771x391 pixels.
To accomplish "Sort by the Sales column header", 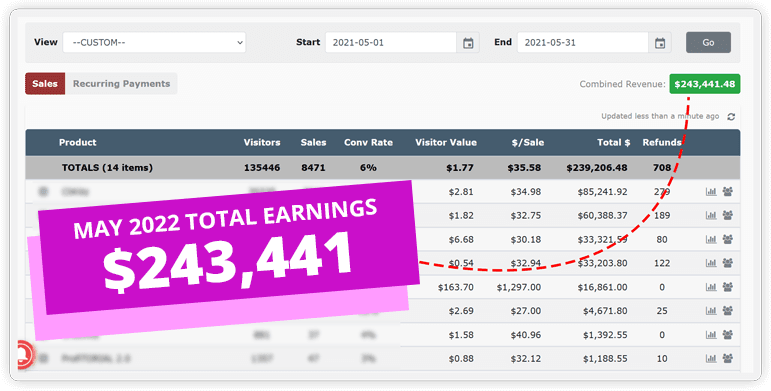I will [313, 143].
